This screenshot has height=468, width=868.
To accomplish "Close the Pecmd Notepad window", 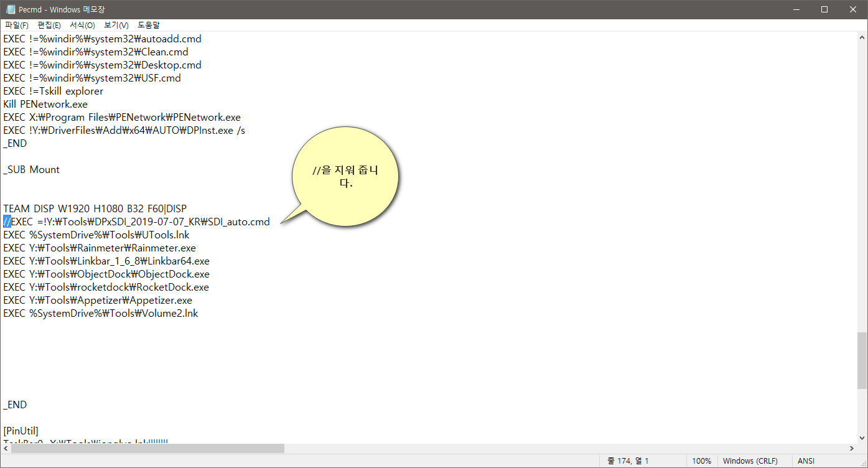I will coord(852,9).
